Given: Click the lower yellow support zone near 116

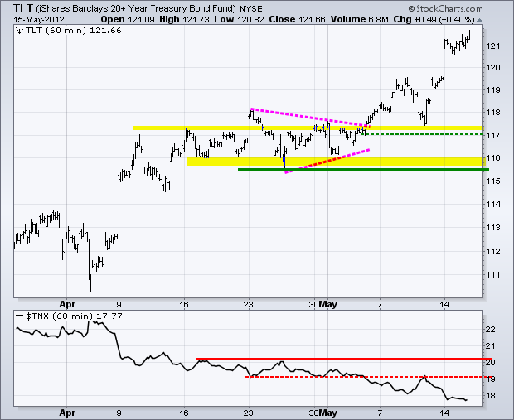Looking at the screenshot, I should (x=337, y=162).
